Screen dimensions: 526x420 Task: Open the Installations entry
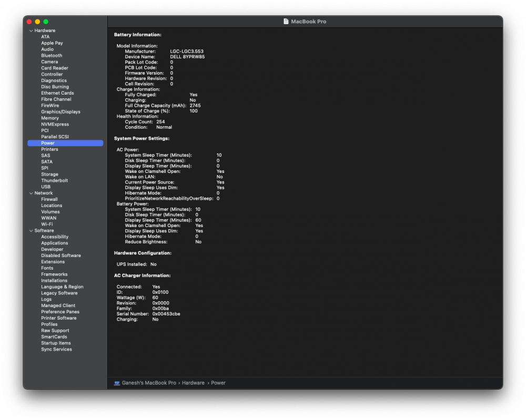(54, 281)
